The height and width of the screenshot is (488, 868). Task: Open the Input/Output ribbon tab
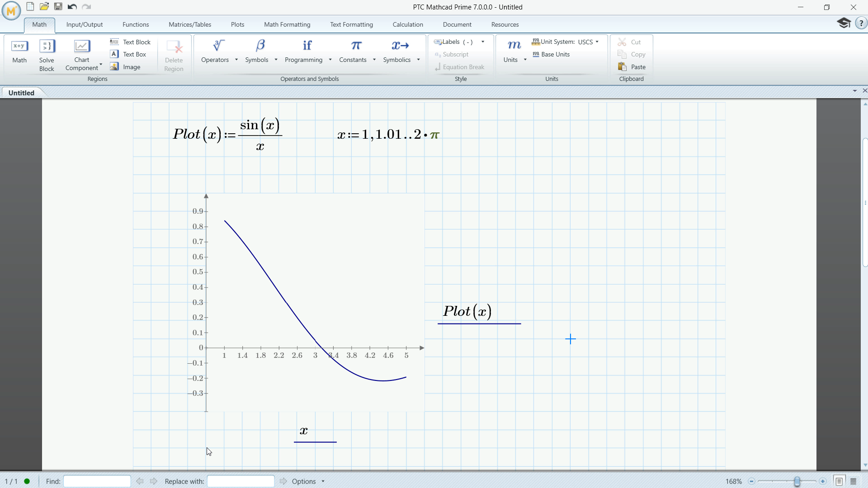coord(85,24)
